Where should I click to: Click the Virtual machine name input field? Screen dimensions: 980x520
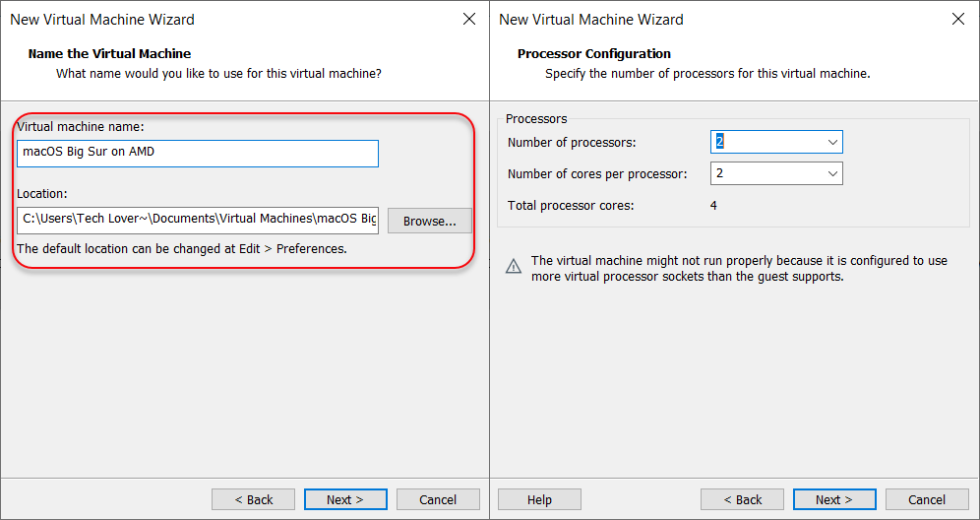click(198, 154)
